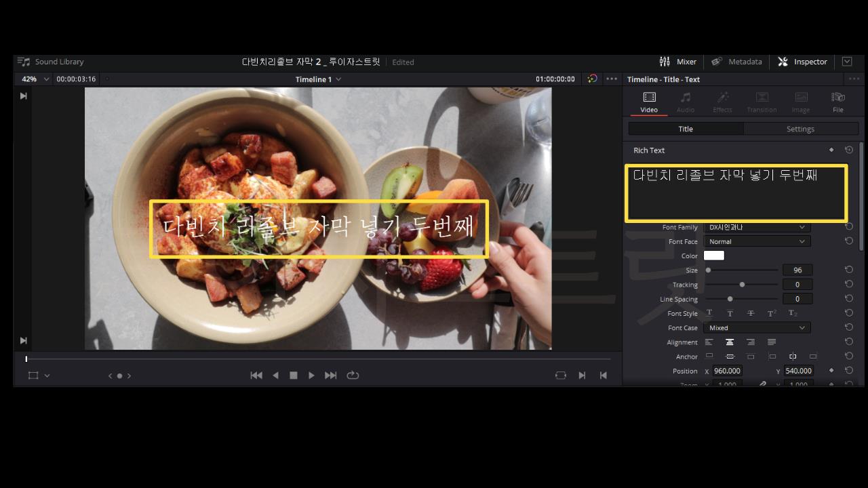The image size is (868, 488).
Task: Set anchor to bottom
Action: [751, 357]
